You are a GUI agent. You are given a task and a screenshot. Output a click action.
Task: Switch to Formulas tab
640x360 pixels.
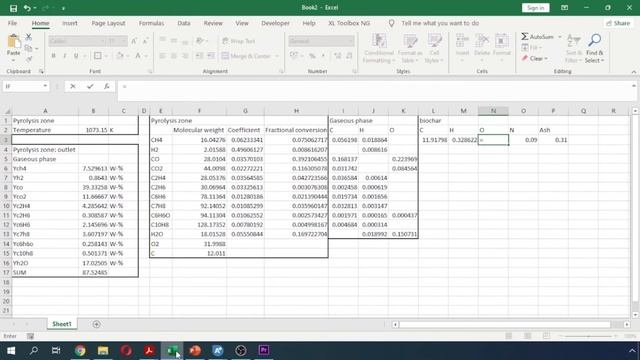[151, 23]
